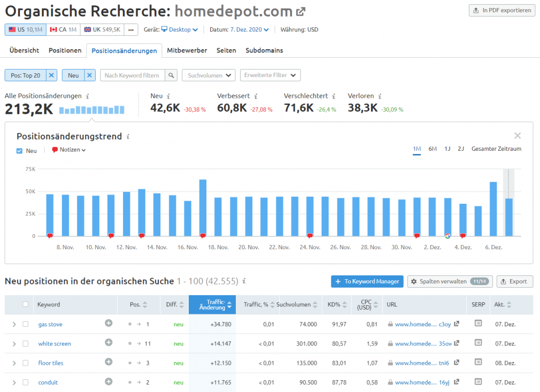Click the Google update marker in chart
The height and width of the screenshot is (392, 540).
click(448, 236)
